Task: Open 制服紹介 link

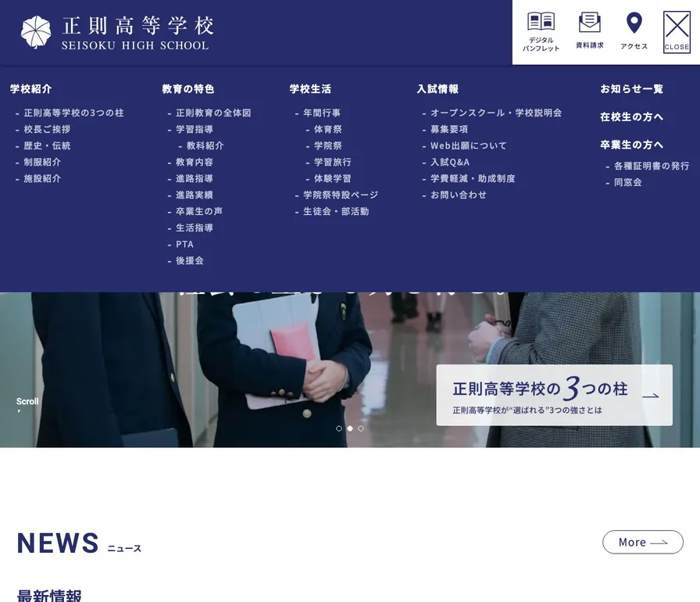Action: tap(42, 162)
